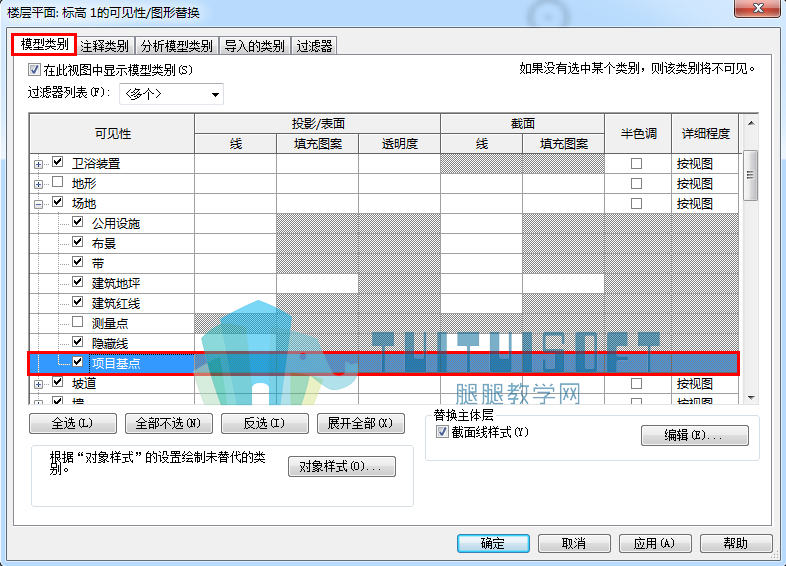Open help with 帮助 button
This screenshot has height=566, width=786.
735,543
